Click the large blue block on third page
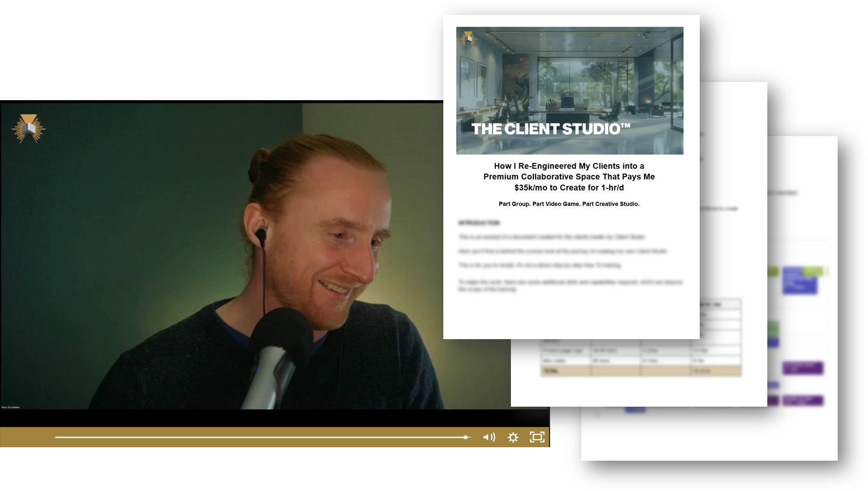 tap(799, 281)
